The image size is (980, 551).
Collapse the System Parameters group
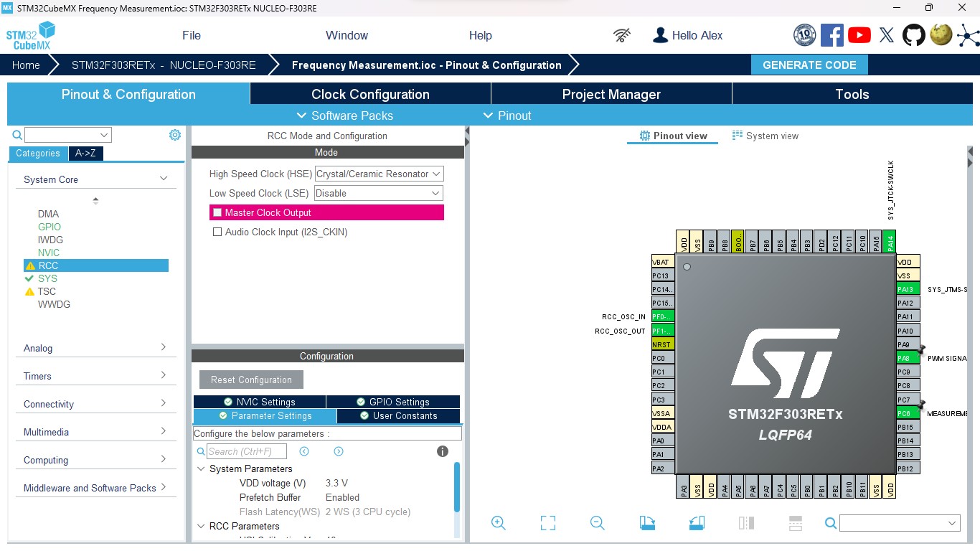[x=202, y=468]
